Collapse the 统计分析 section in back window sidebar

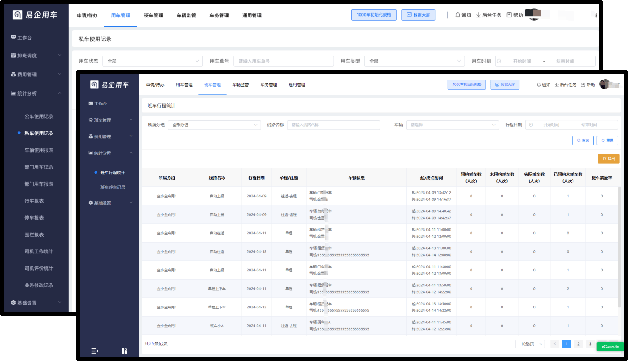pos(35,93)
